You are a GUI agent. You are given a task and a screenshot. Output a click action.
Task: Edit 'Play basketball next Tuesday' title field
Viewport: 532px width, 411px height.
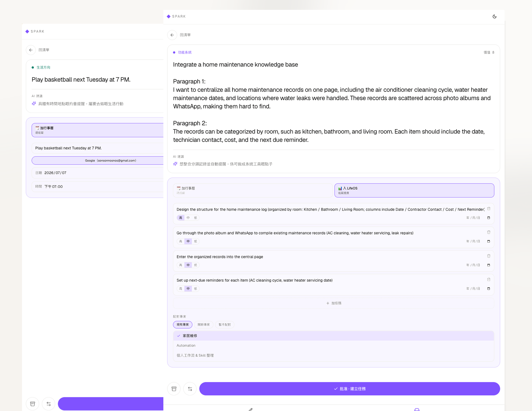point(97,148)
